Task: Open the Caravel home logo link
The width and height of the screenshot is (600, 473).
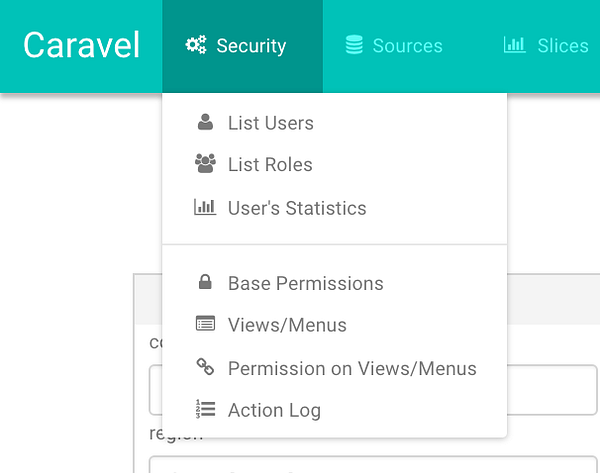Action: click(x=81, y=46)
